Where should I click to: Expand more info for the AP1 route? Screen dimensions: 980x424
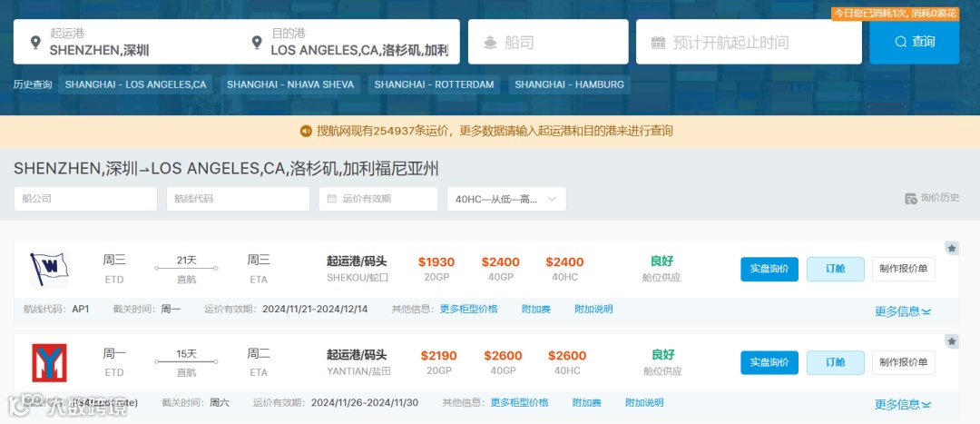[903, 311]
